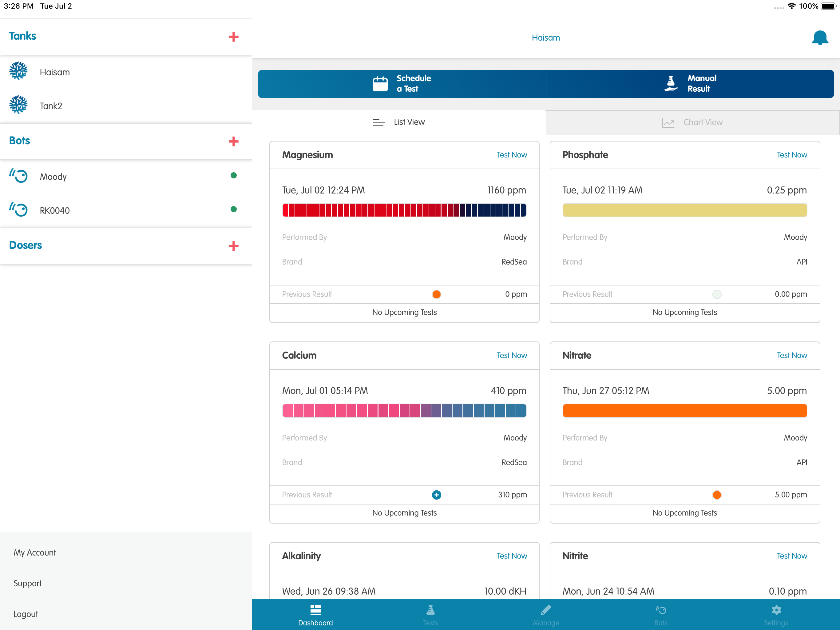This screenshot has height=630, width=840.
Task: Add a new doser with plus icon
Action: (234, 246)
